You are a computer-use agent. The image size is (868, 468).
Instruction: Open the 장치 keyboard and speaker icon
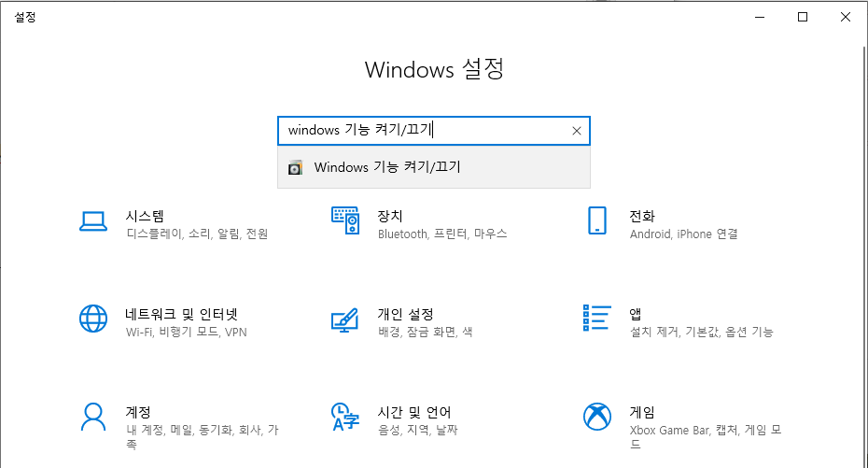(345, 220)
